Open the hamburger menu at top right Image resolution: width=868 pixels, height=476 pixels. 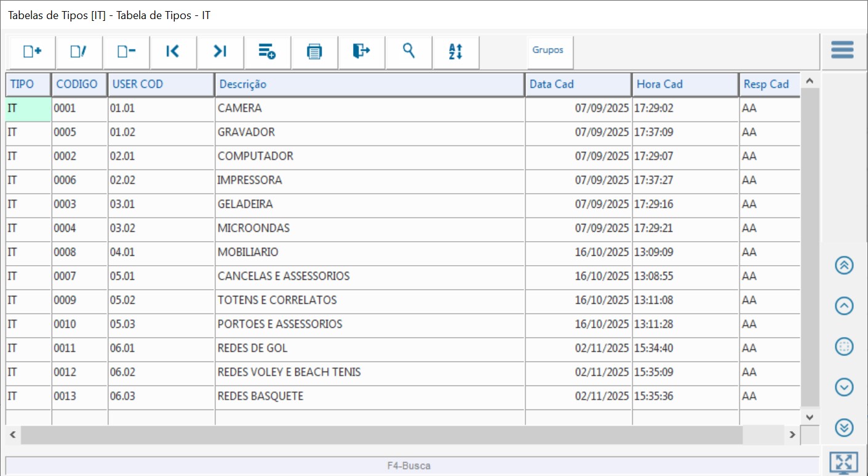(x=842, y=50)
